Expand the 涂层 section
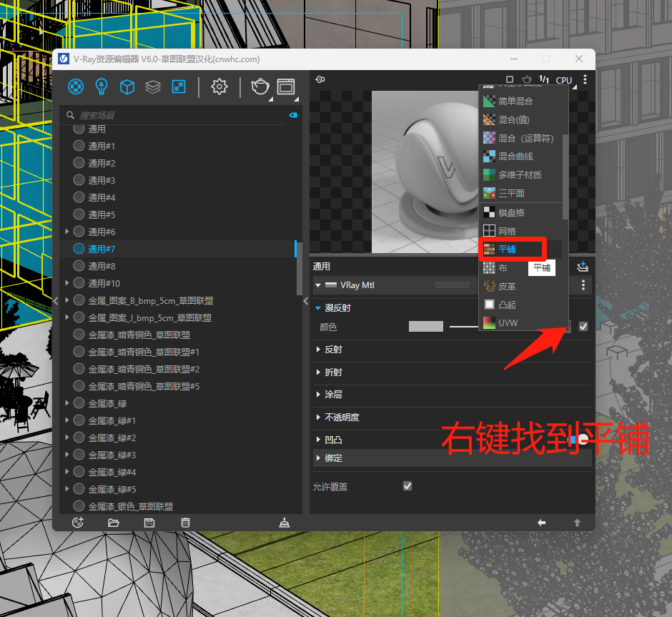Screen dimensions: 672x617 click(x=318, y=394)
